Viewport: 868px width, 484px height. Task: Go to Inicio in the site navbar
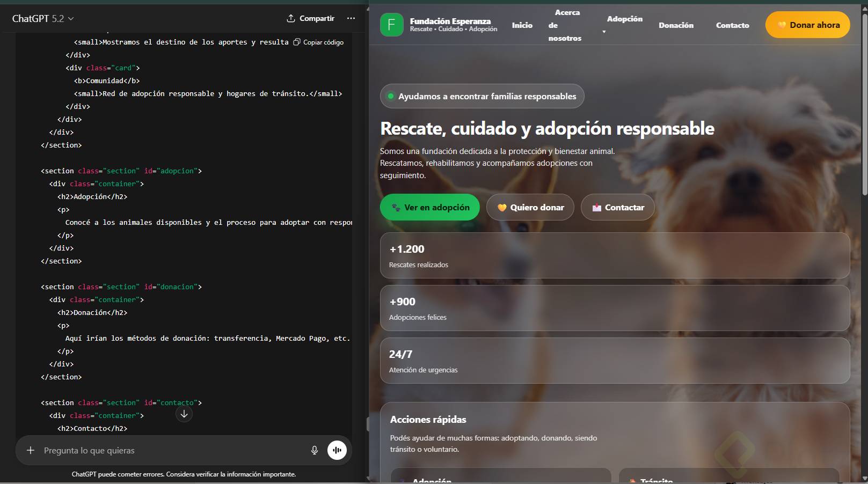(522, 25)
